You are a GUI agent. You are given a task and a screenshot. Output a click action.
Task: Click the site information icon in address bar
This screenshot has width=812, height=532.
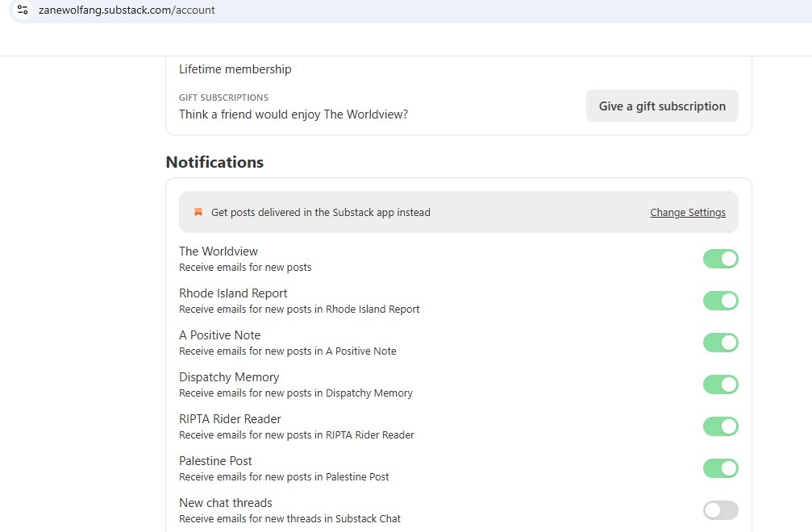pyautogui.click(x=23, y=10)
